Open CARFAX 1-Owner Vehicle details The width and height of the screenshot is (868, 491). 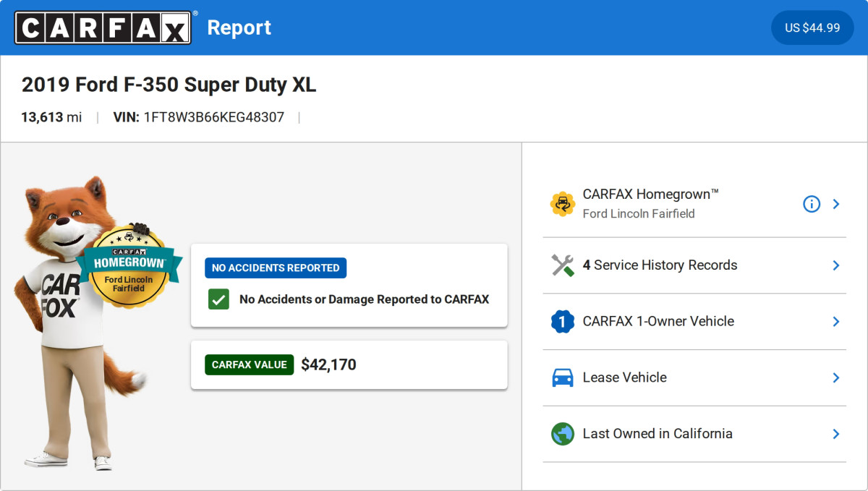694,322
